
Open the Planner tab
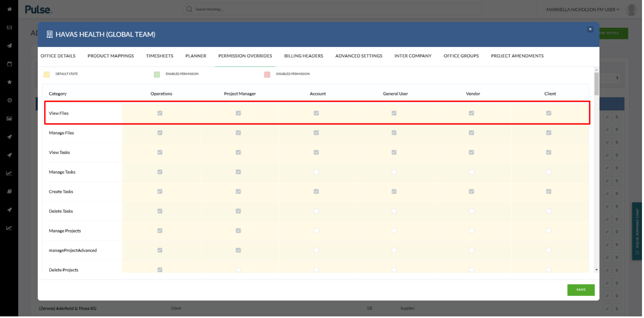[196, 56]
